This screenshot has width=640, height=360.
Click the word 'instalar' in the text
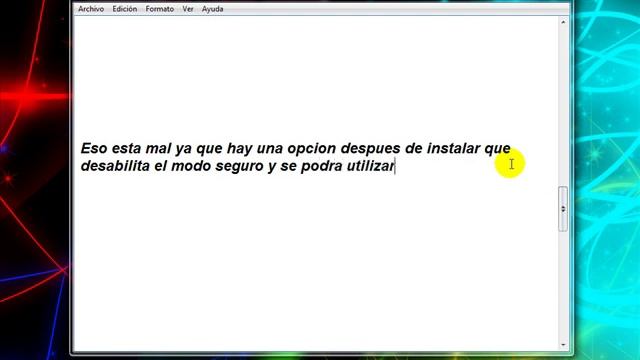pyautogui.click(x=453, y=148)
